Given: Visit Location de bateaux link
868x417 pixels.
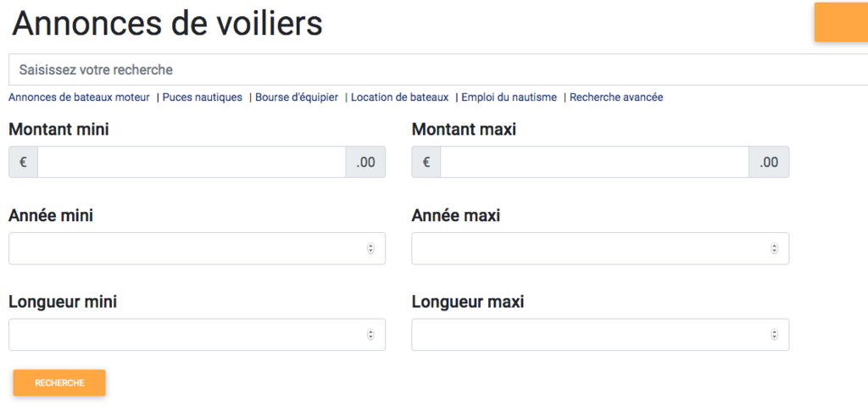Looking at the screenshot, I should pos(399,97).
